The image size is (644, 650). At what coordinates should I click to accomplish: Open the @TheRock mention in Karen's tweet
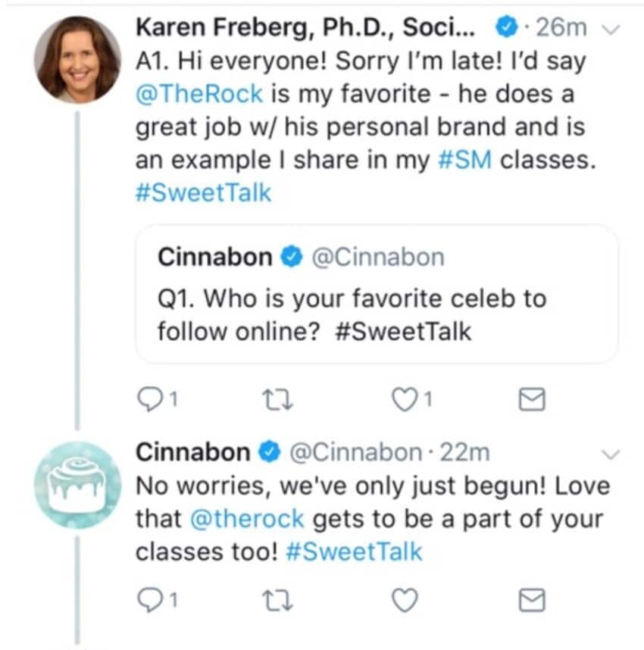click(x=199, y=94)
